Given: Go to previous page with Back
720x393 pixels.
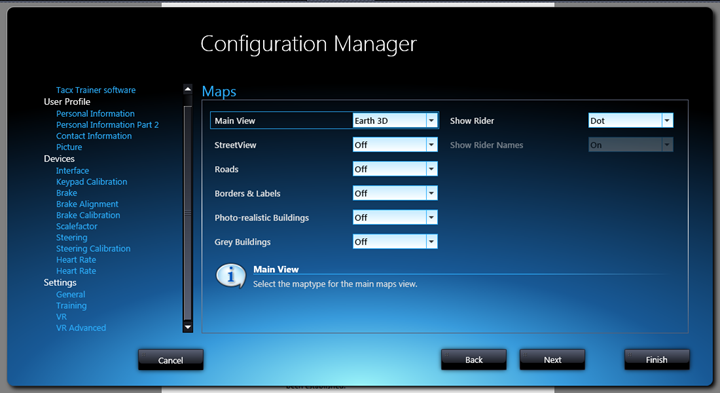Looking at the screenshot, I should click(474, 359).
